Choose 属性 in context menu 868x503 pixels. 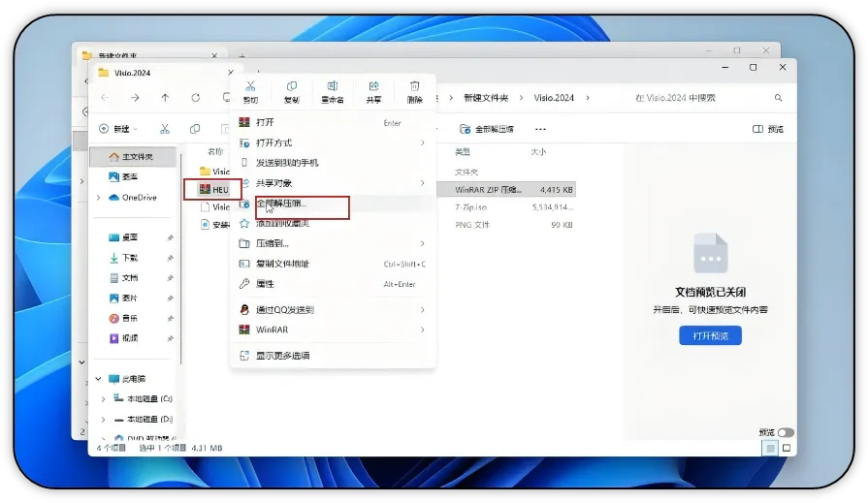tap(332, 284)
